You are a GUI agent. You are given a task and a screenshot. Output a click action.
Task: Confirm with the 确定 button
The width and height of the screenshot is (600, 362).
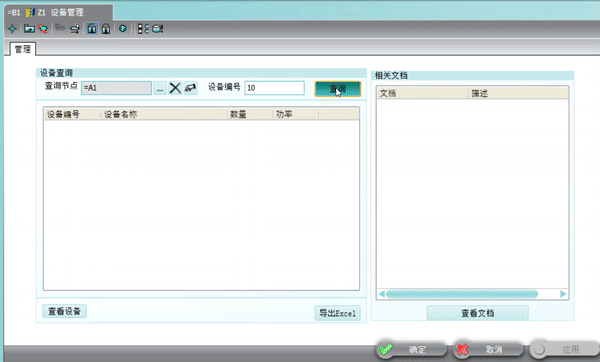pyautogui.click(x=412, y=349)
